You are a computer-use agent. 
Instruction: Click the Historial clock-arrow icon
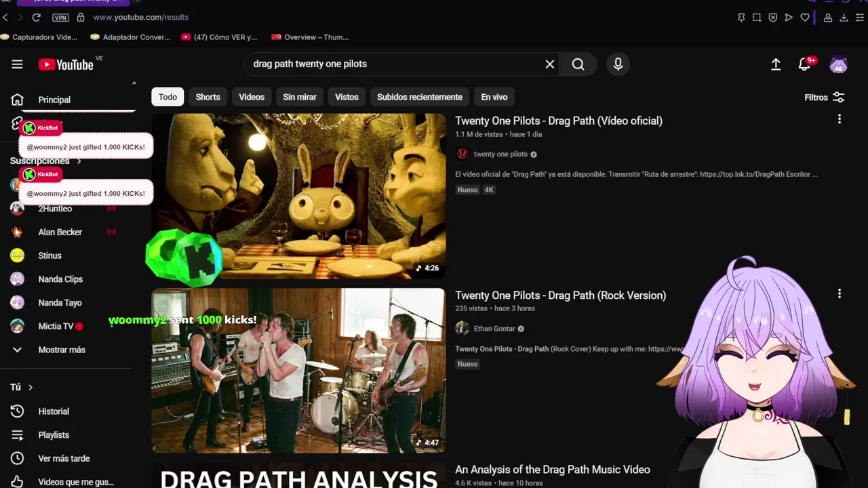point(17,411)
